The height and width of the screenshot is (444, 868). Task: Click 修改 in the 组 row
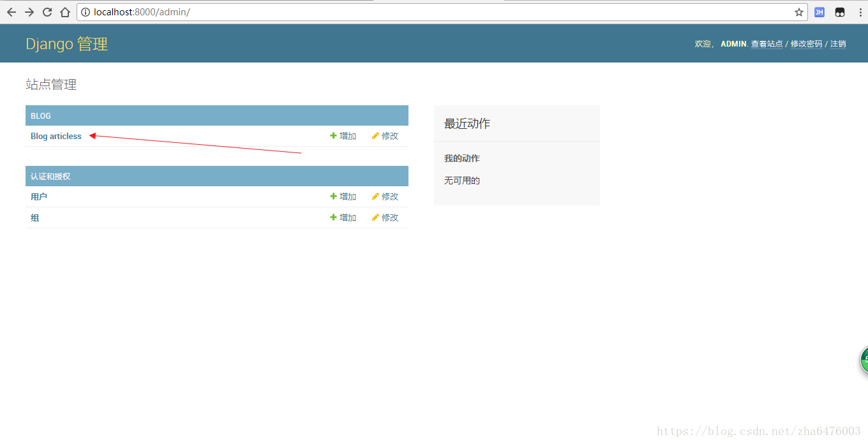[x=385, y=218]
